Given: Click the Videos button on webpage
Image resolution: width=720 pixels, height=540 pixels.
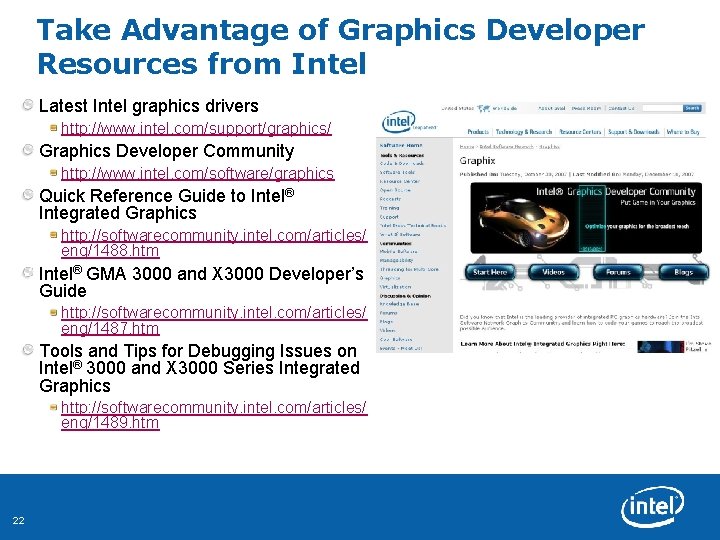Looking at the screenshot, I should [x=553, y=272].
